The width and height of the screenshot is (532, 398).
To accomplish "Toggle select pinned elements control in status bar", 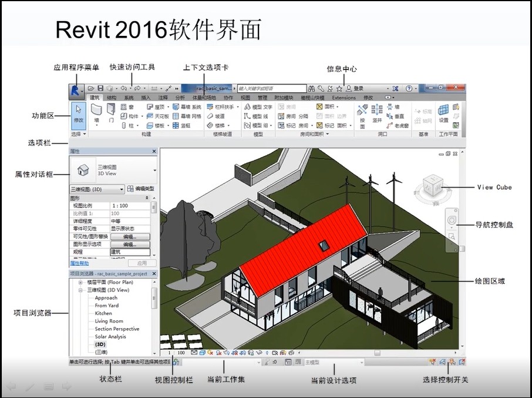I will pyautogui.click(x=452, y=362).
